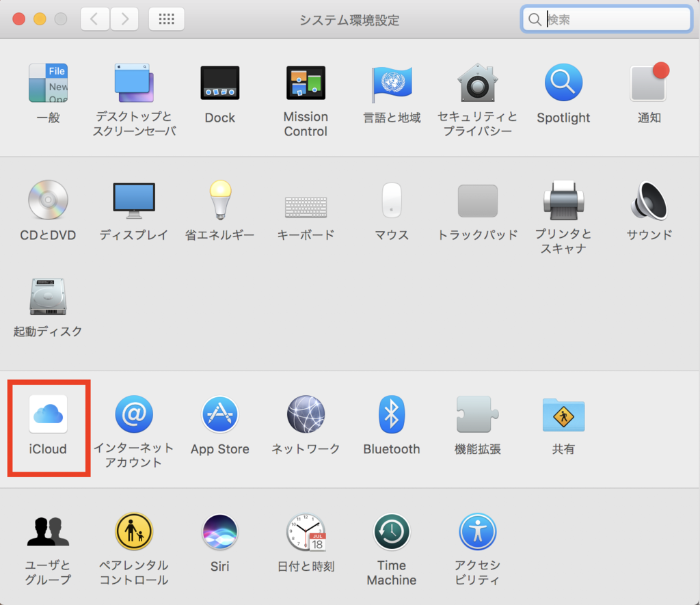Image resolution: width=700 pixels, height=605 pixels.
Task: Open 言語と地域 flag icon
Action: pos(392,83)
